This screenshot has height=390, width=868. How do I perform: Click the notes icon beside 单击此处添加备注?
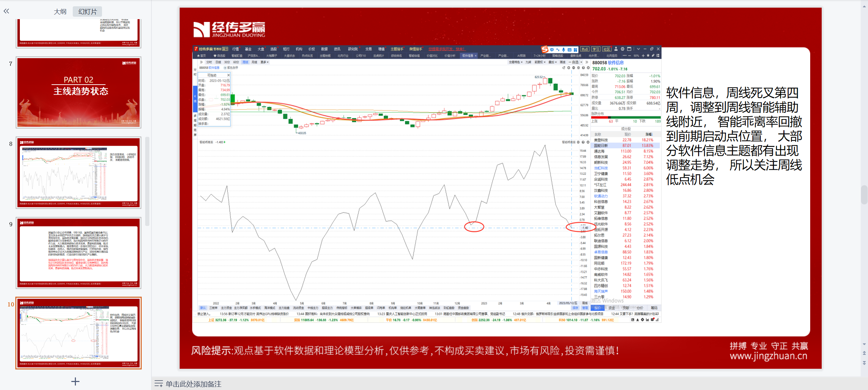[x=158, y=384]
